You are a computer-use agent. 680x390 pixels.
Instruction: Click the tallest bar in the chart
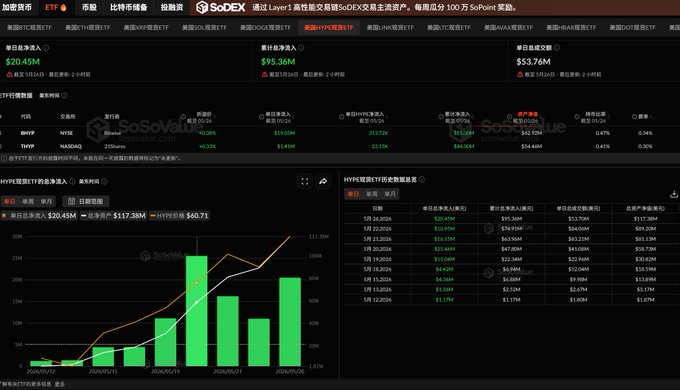click(x=196, y=311)
